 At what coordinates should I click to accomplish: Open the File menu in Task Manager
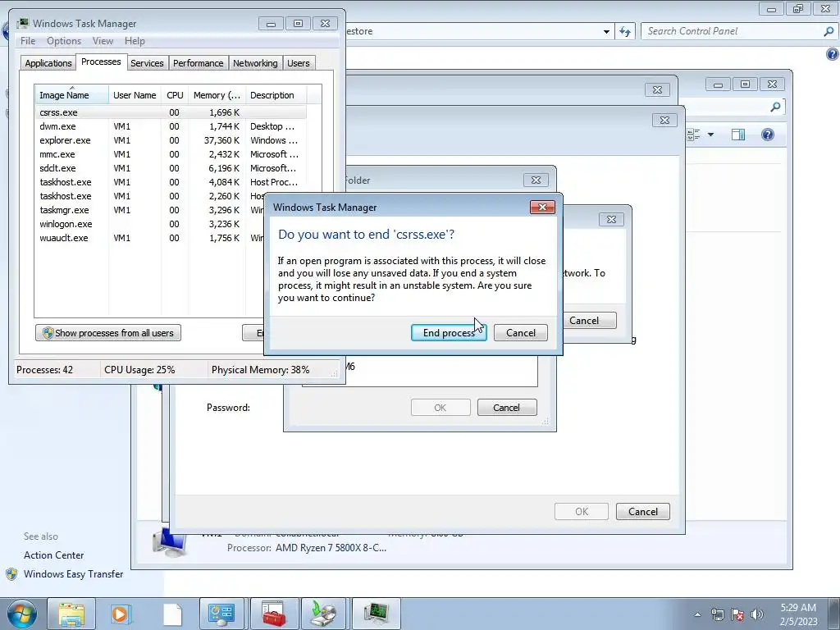[x=28, y=41]
